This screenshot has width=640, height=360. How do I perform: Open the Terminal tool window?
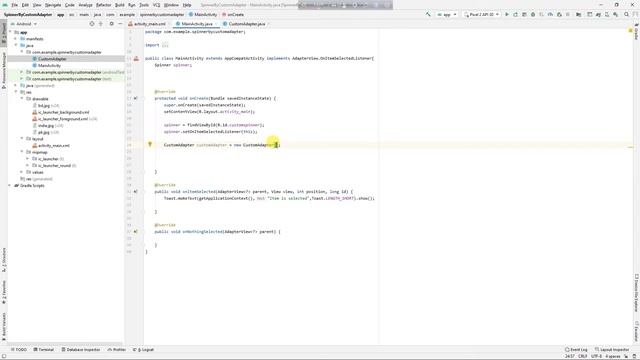tap(44, 350)
